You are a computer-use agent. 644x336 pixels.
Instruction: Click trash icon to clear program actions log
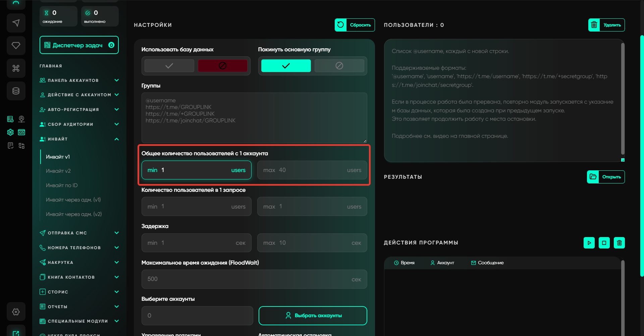(x=619, y=243)
